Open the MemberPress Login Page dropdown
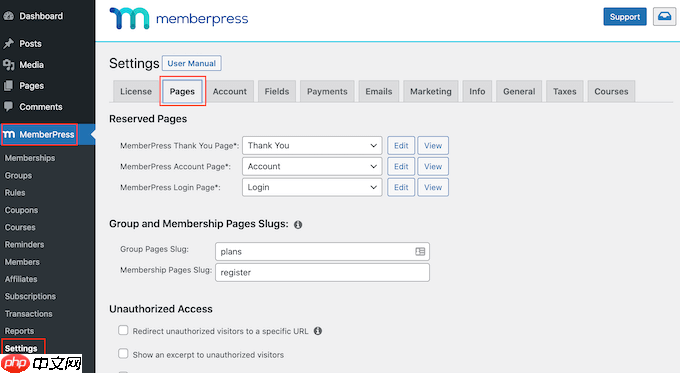 pos(312,187)
